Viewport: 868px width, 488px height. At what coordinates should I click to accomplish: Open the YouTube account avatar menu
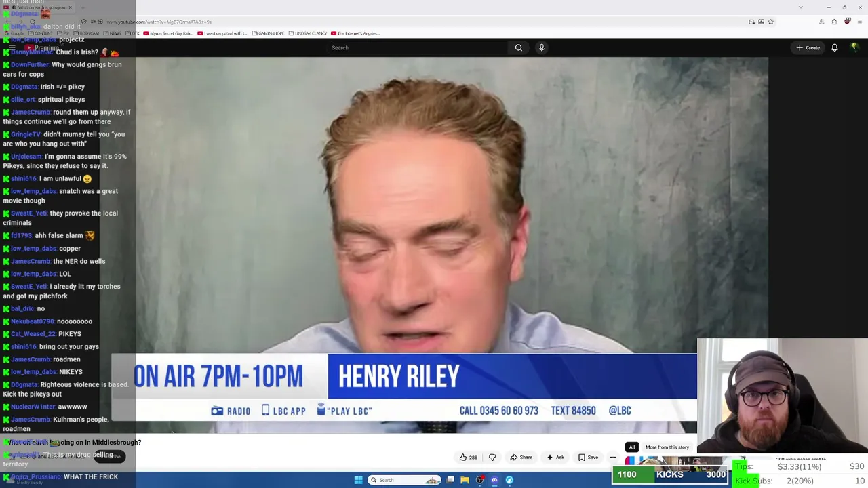(854, 47)
